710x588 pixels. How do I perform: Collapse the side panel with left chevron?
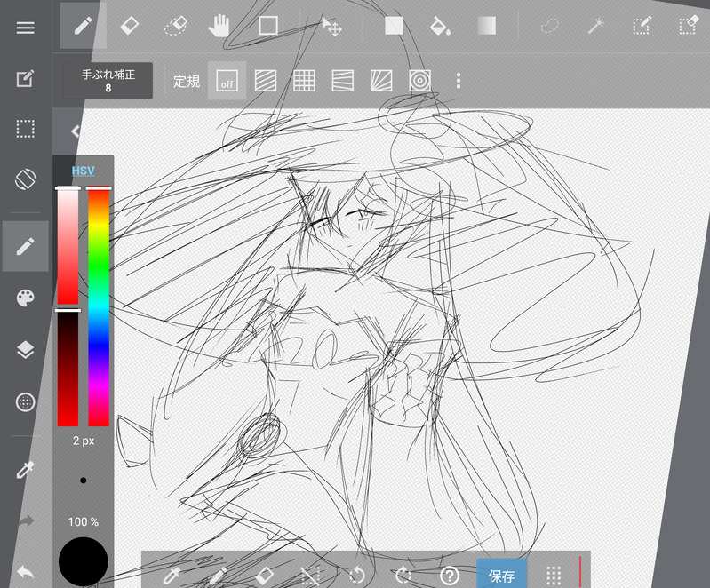[x=76, y=131]
